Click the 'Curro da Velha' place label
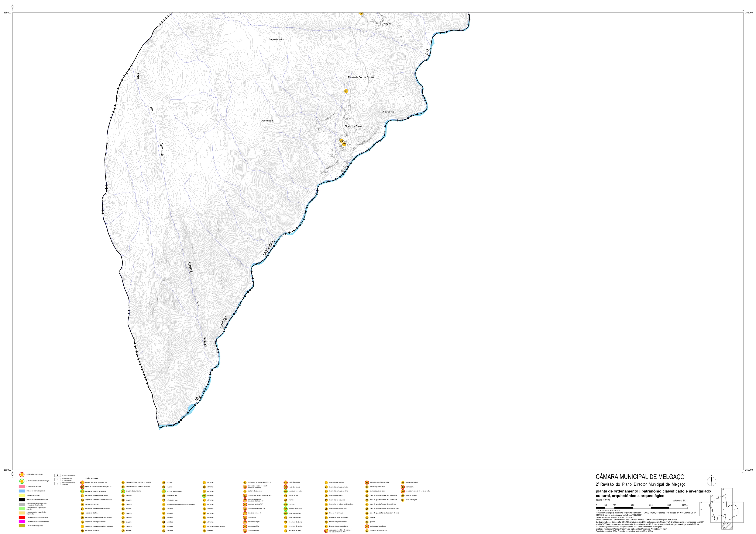The height and width of the screenshot is (534, 756). point(276,40)
